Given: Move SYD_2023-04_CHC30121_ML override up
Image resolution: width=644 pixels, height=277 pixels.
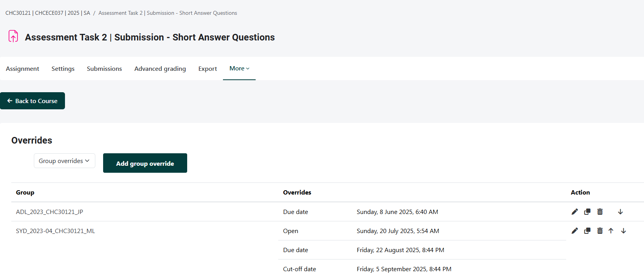Looking at the screenshot, I should coord(611,231).
